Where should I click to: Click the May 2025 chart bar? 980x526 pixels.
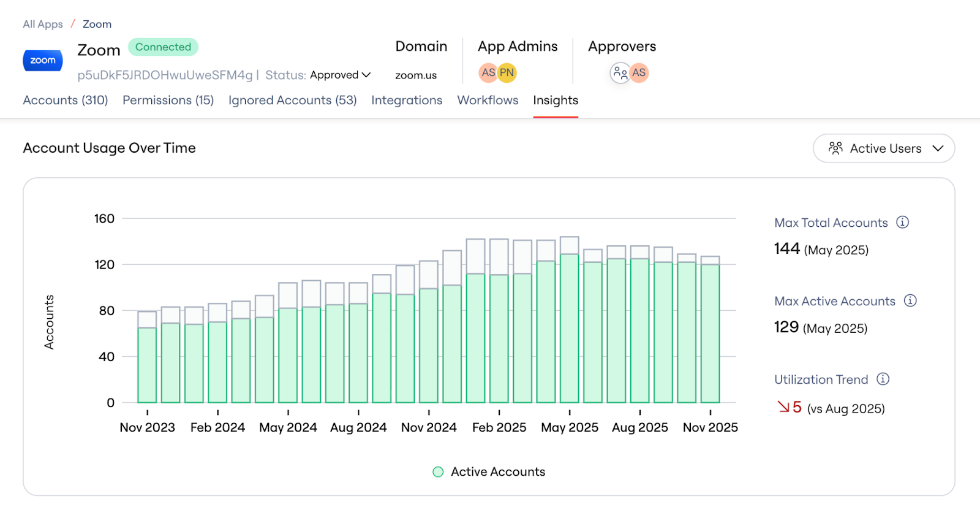click(570, 319)
